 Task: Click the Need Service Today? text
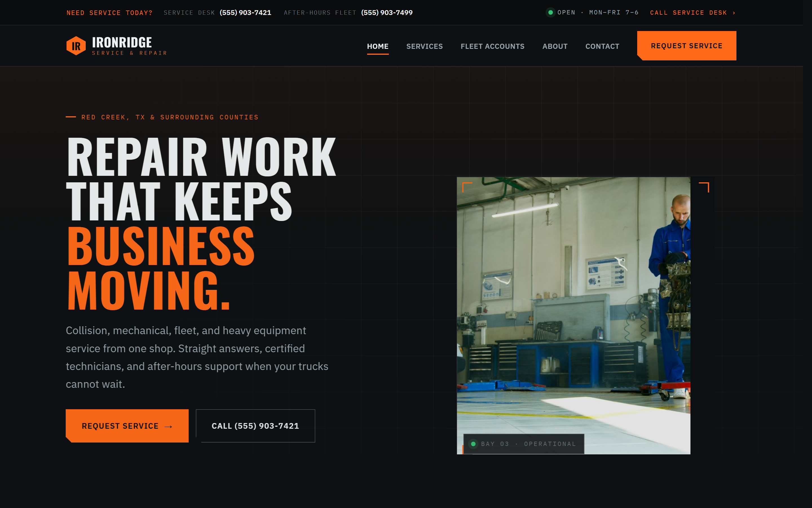(109, 13)
